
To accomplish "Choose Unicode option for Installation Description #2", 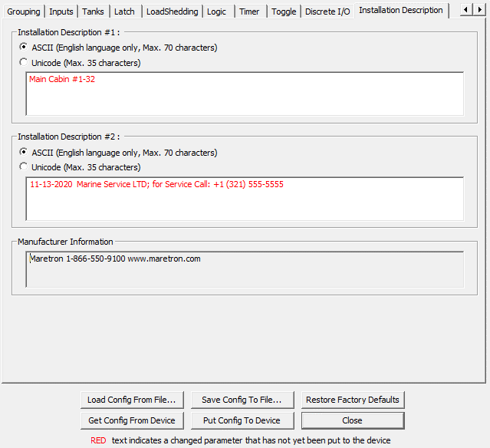I will (24, 167).
